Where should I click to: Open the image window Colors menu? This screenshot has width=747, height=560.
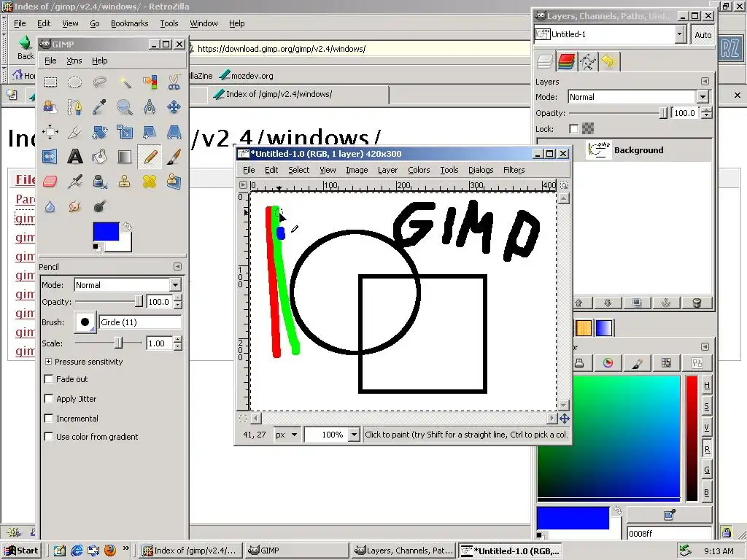419,170
